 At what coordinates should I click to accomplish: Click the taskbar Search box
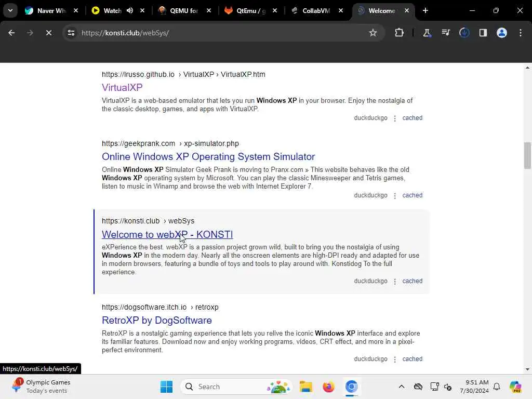(x=236, y=387)
